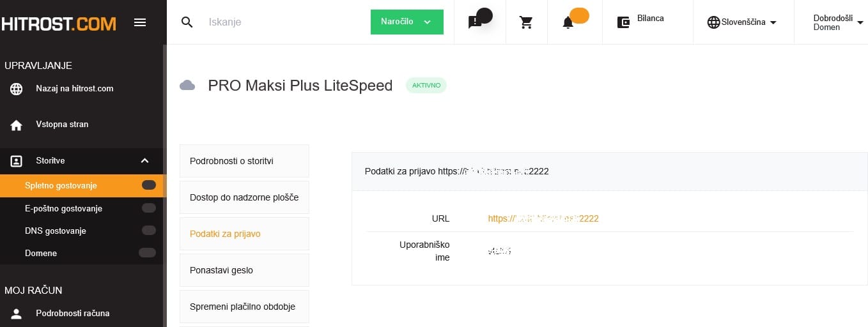Click into the Iskanje search field
The image size is (868, 327).
click(281, 22)
